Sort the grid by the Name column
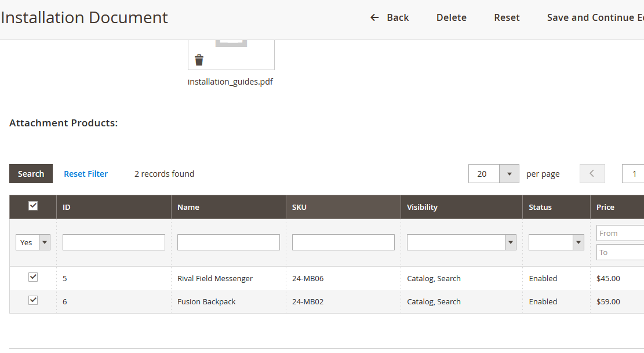Viewport: 644px width, 353px height. (x=188, y=207)
